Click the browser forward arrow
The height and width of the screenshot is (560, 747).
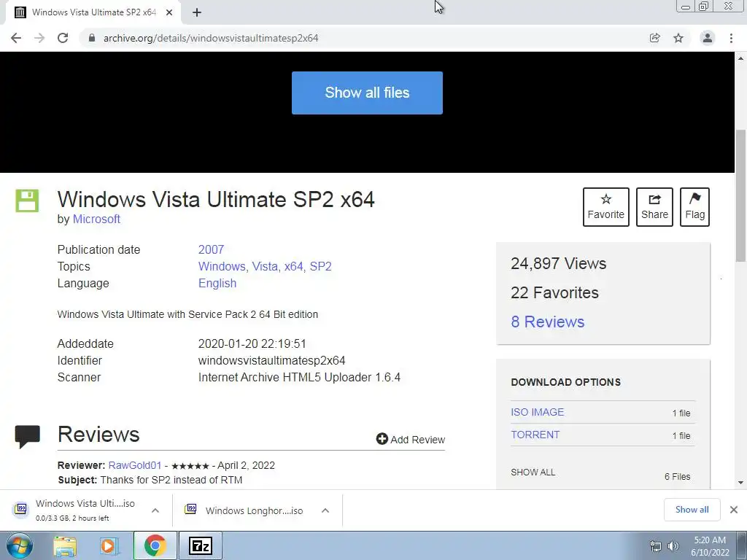coord(39,38)
